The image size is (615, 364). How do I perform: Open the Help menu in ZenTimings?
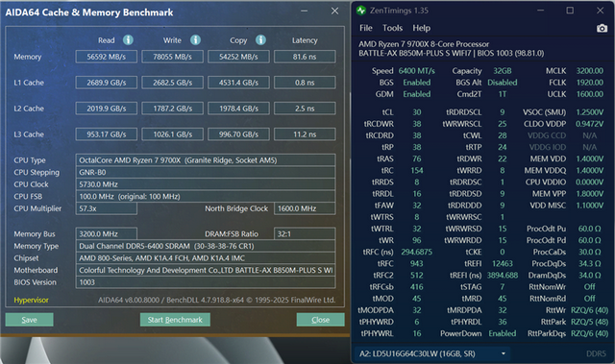(x=421, y=28)
